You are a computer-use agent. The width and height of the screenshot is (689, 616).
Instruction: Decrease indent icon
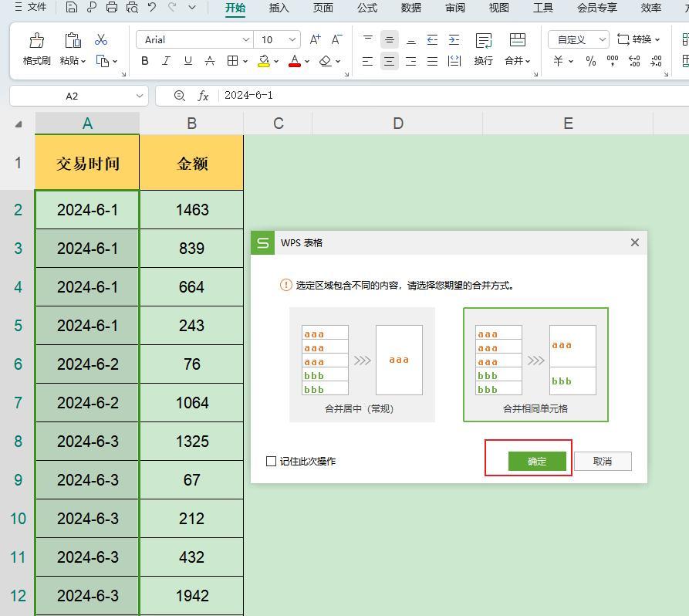coord(432,39)
